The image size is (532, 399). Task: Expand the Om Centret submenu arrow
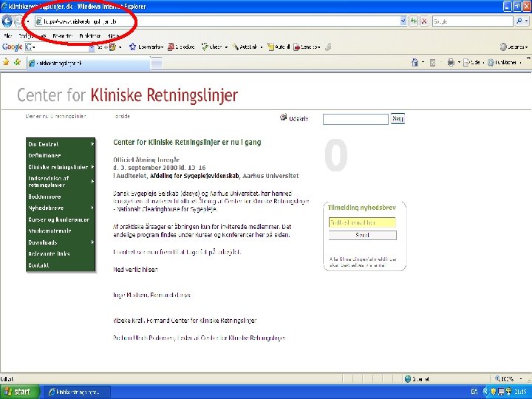pyautogui.click(x=92, y=144)
